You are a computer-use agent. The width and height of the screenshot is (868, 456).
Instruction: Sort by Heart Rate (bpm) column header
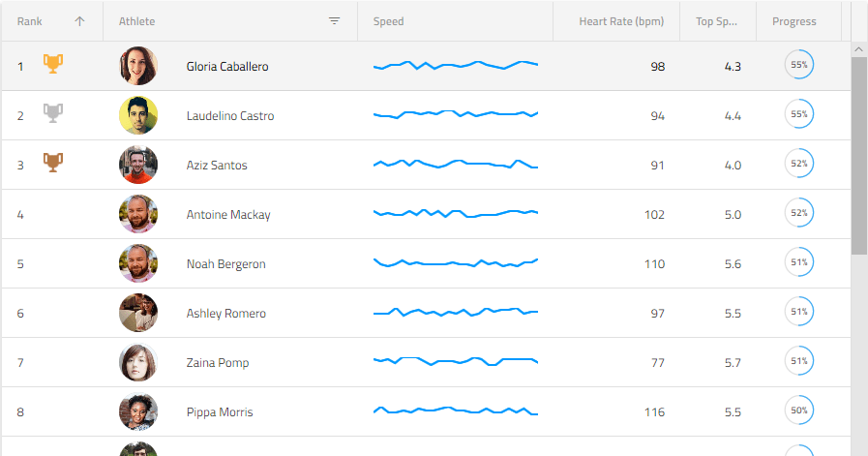pyautogui.click(x=620, y=21)
